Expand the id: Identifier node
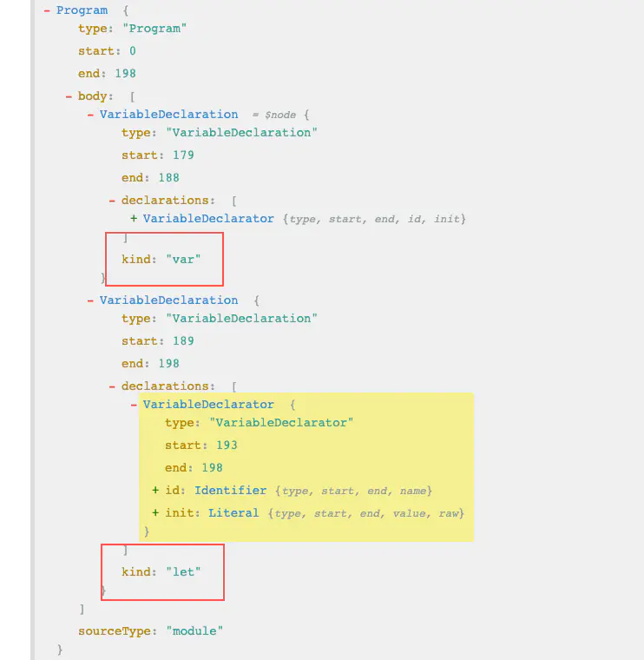The width and height of the screenshot is (644, 660). point(155,491)
